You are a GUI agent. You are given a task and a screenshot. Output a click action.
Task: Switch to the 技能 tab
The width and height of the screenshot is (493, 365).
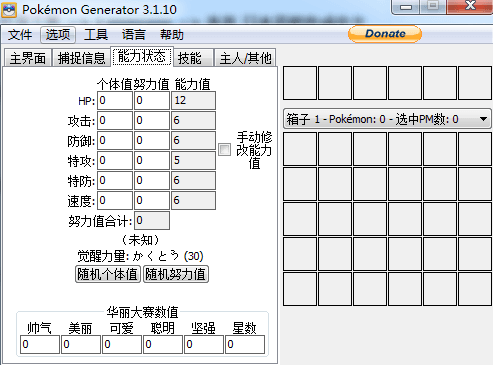193,58
